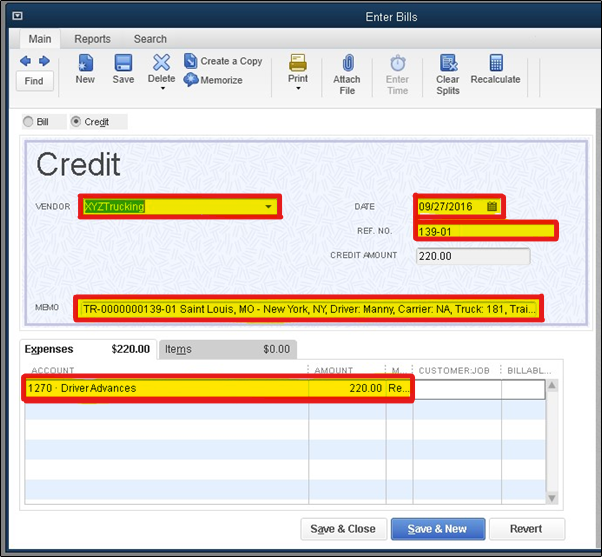Click the Attach File paperclip icon
This screenshot has width=602, height=557.
tap(347, 64)
